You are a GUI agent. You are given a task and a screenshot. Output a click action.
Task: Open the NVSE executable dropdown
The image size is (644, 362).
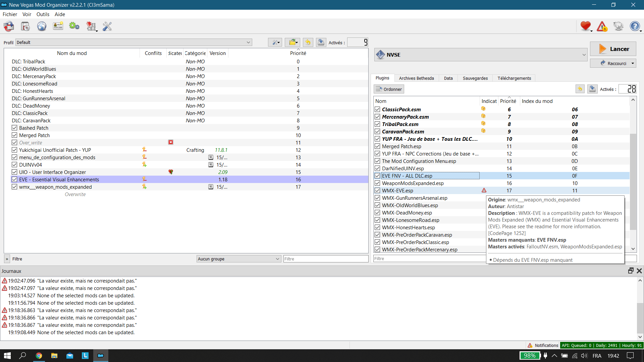point(481,55)
